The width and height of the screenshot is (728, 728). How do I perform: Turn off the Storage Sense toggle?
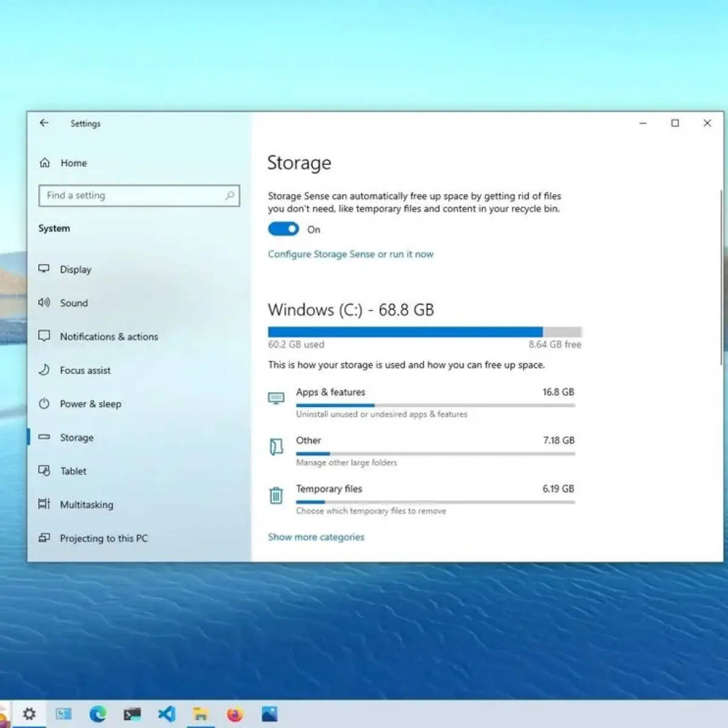click(x=283, y=229)
